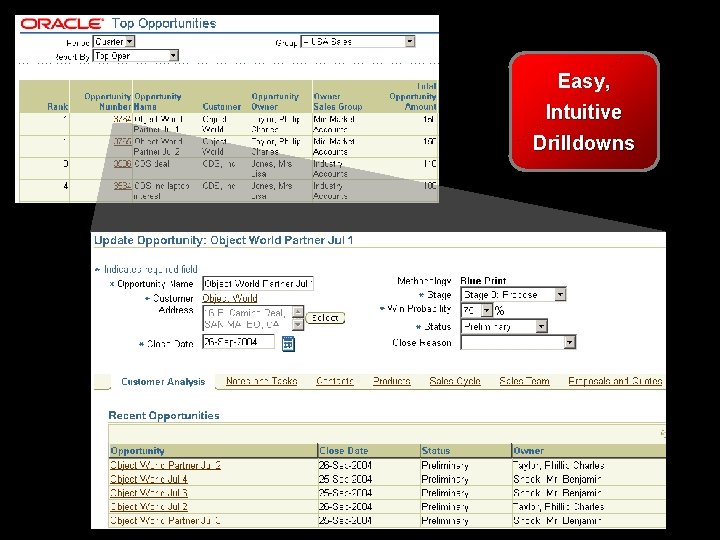Open opportunity number link for Object World Partner Jul 2

pyautogui.click(x=123, y=141)
